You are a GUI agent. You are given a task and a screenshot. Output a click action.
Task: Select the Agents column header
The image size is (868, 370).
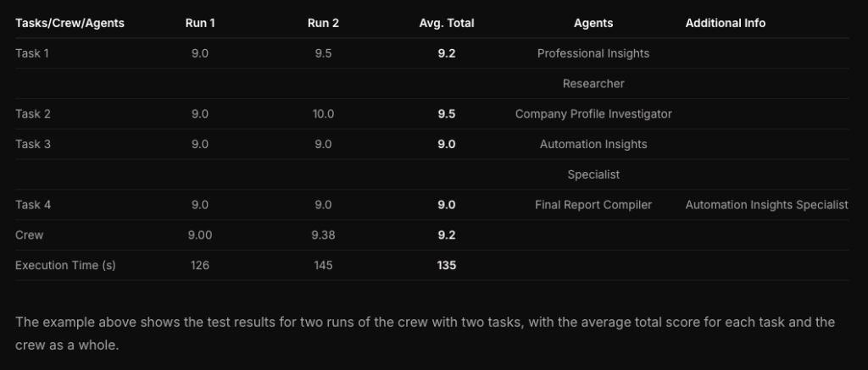[593, 23]
